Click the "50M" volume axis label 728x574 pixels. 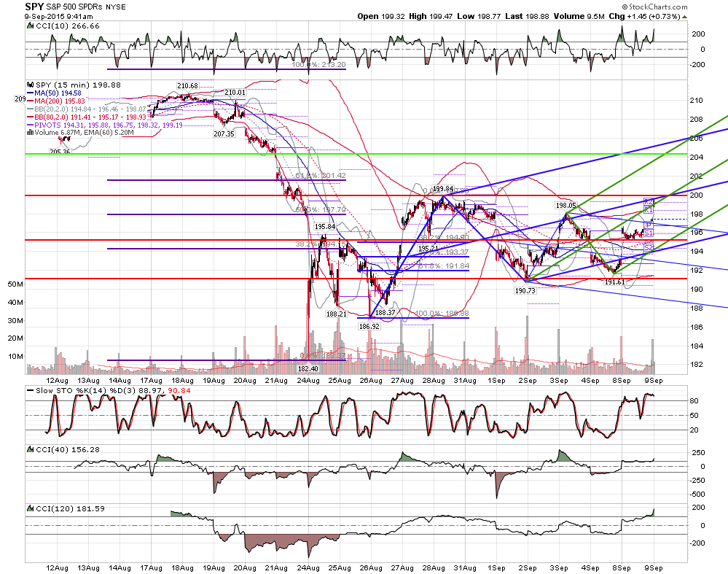(x=15, y=284)
